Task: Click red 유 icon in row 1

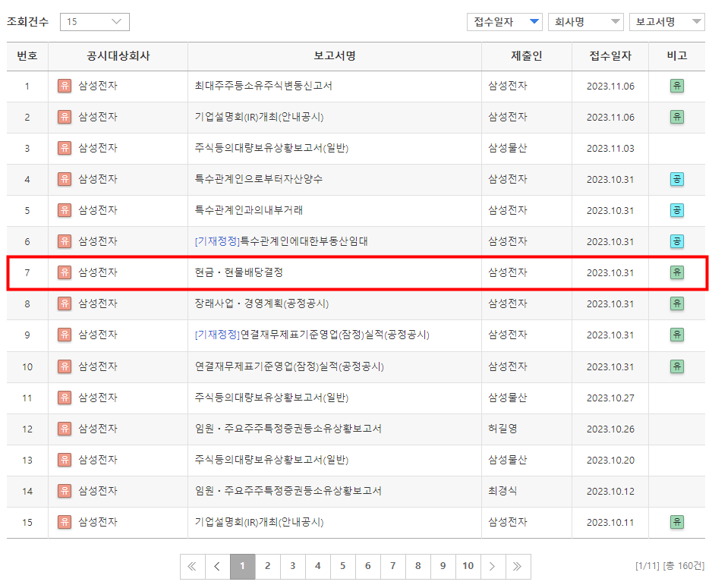Action: (x=65, y=86)
